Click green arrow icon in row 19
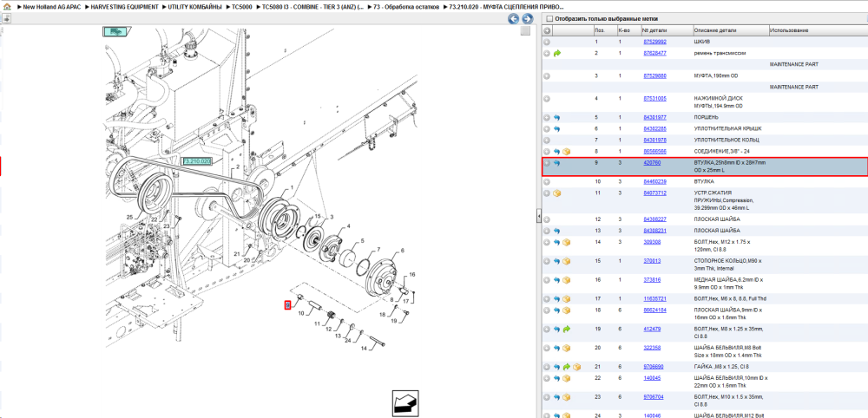The width and height of the screenshot is (868, 418). point(566,329)
